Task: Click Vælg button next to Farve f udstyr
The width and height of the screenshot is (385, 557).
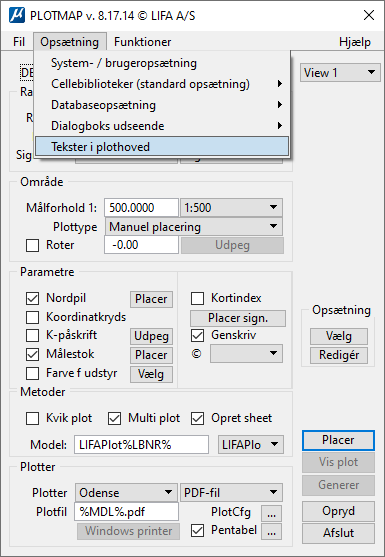Action: point(151,374)
